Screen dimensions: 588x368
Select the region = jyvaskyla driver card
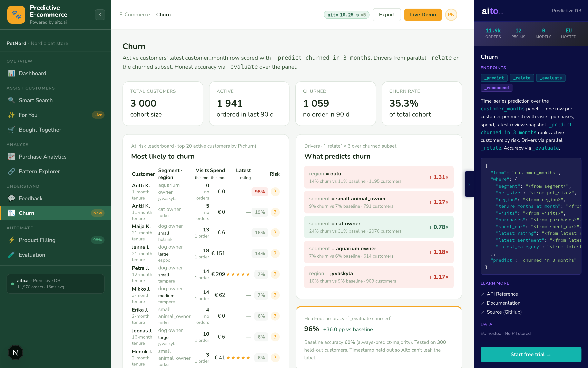pos(379,277)
